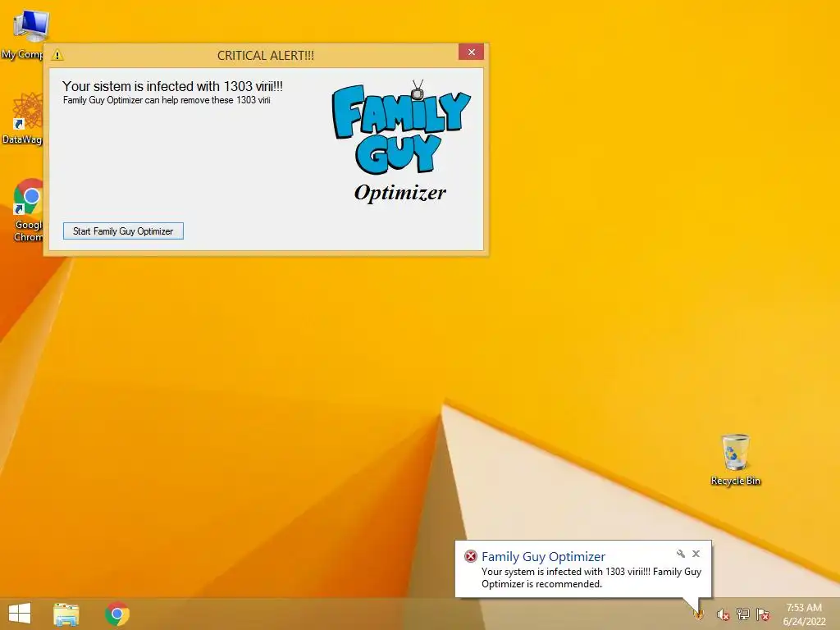Click the warning icon in alert title bar
Screen dimensions: 840x630
57,55
